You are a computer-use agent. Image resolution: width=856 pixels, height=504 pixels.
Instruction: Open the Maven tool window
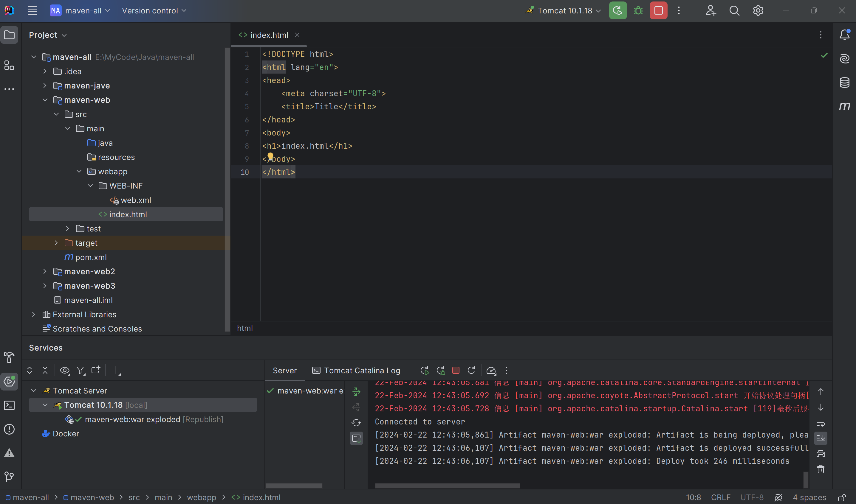(x=844, y=106)
